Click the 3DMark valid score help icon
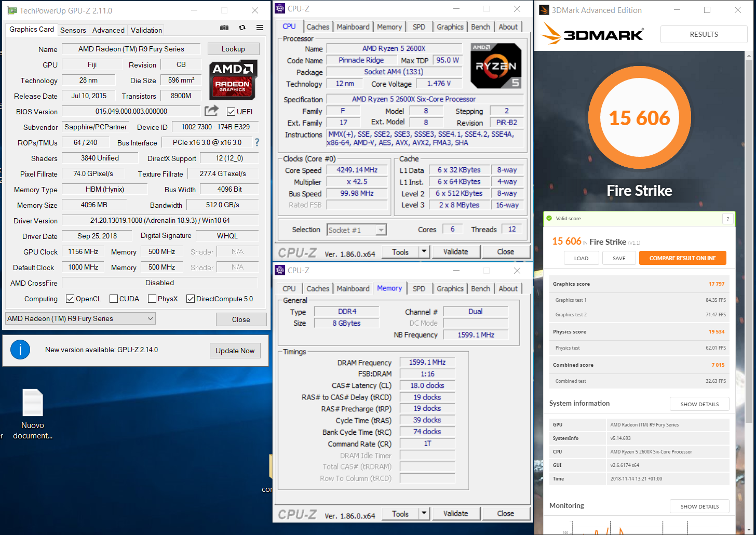This screenshot has width=756, height=535. tap(728, 219)
